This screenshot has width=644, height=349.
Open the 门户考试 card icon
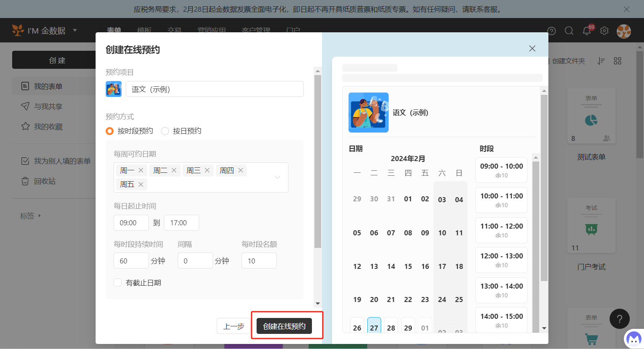(x=591, y=229)
